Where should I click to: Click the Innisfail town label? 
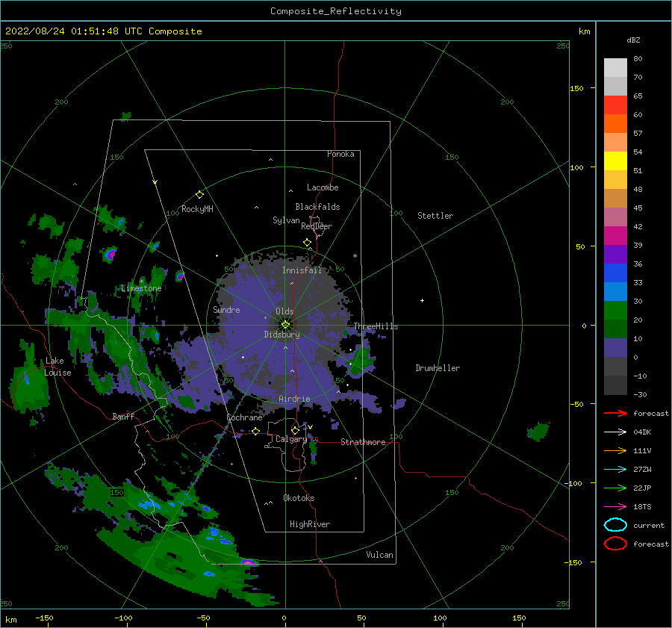pos(302,270)
